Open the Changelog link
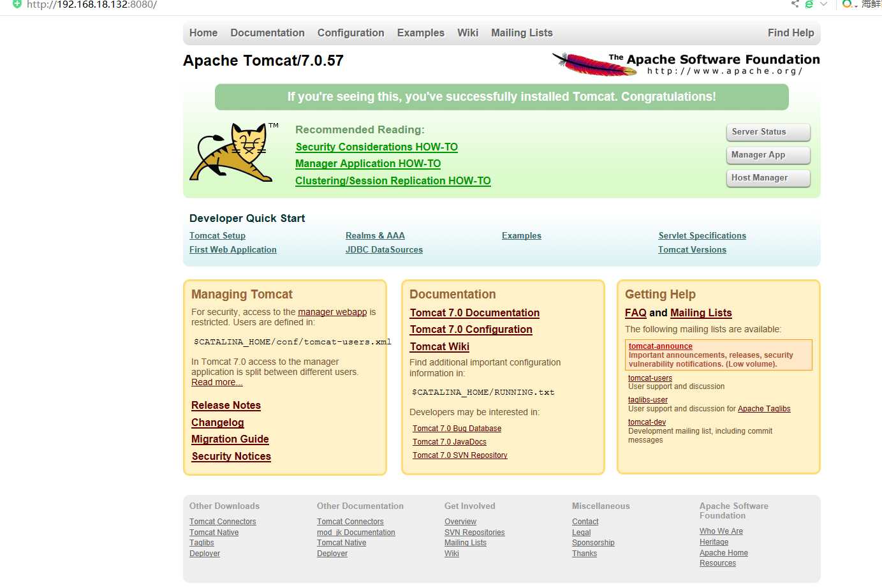 [217, 423]
